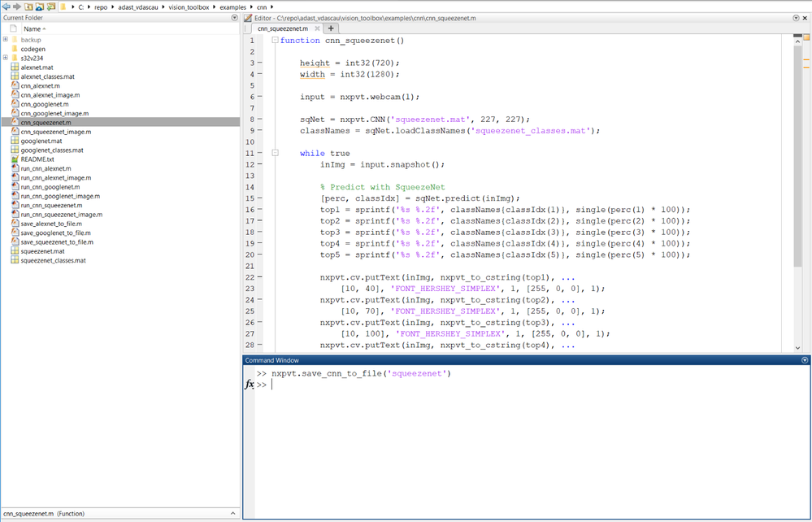Toggle breakpoint dash at line 15
The image size is (812, 522).
point(260,198)
